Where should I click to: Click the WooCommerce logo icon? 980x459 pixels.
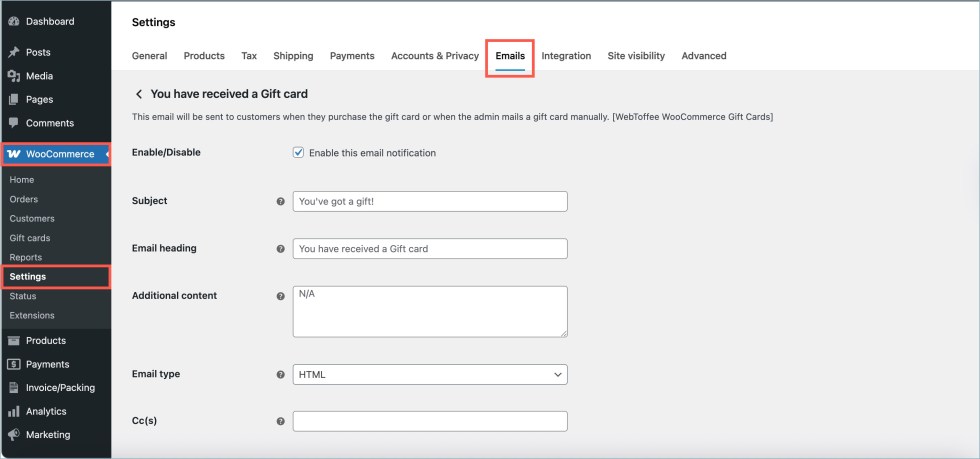(x=14, y=154)
